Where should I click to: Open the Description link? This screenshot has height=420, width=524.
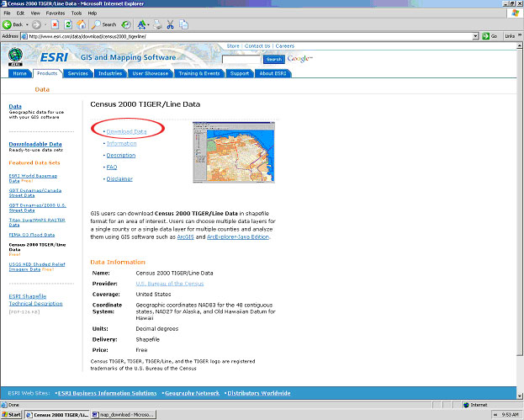[121, 155]
